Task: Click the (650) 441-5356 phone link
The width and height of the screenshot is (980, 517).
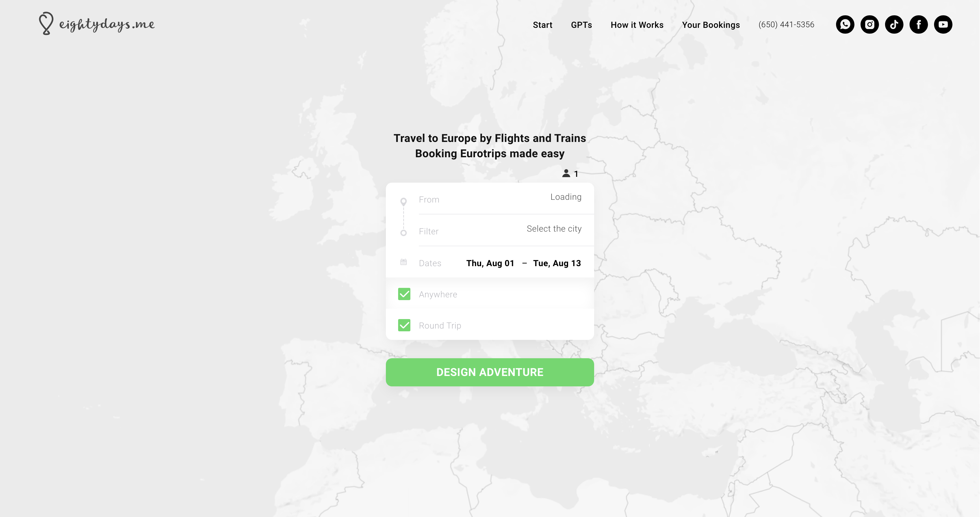Action: click(x=786, y=25)
